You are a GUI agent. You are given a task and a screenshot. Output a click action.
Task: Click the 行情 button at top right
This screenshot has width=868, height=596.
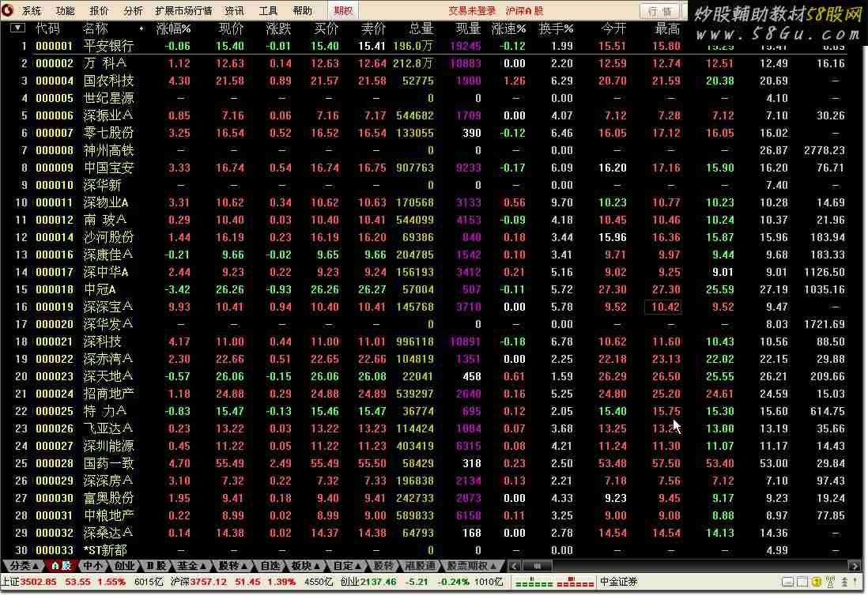[x=660, y=10]
